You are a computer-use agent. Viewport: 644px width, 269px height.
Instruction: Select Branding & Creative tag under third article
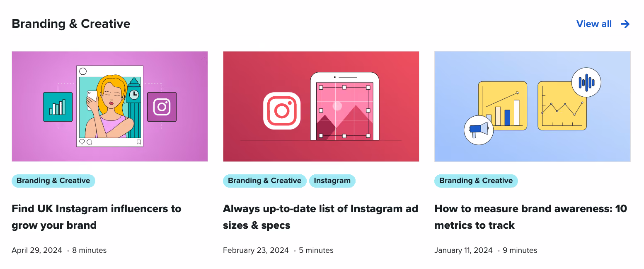[476, 181]
